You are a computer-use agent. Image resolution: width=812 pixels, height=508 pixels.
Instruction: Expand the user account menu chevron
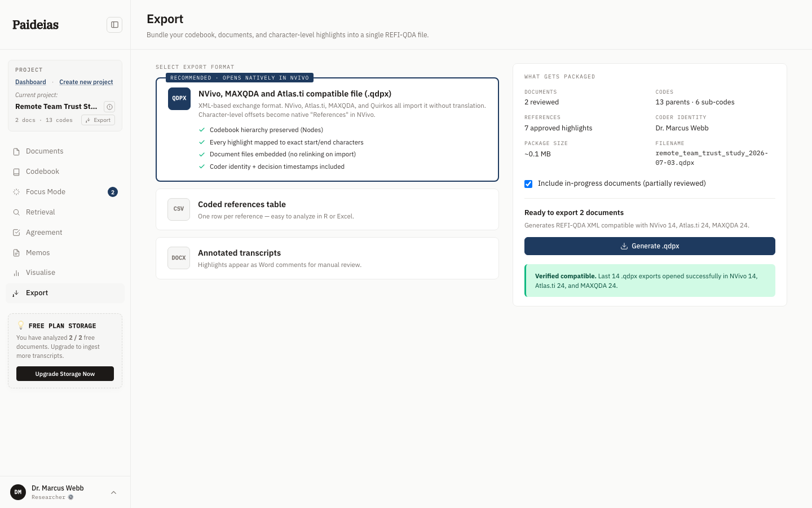pos(114,493)
